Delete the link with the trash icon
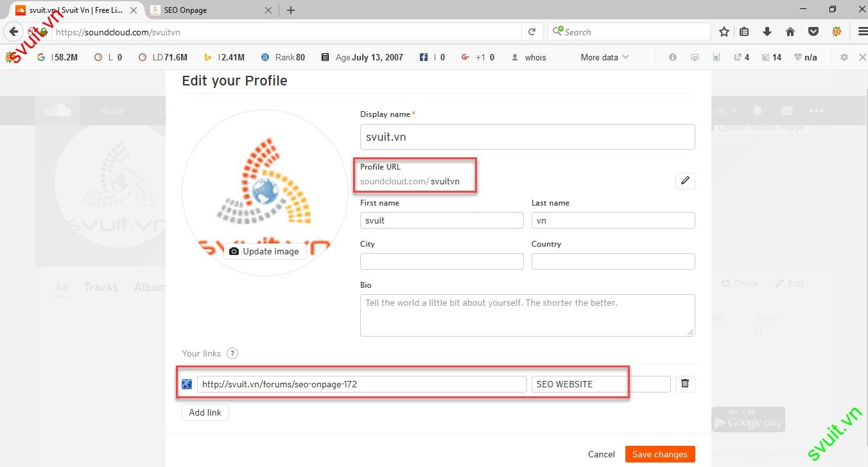 tap(685, 383)
